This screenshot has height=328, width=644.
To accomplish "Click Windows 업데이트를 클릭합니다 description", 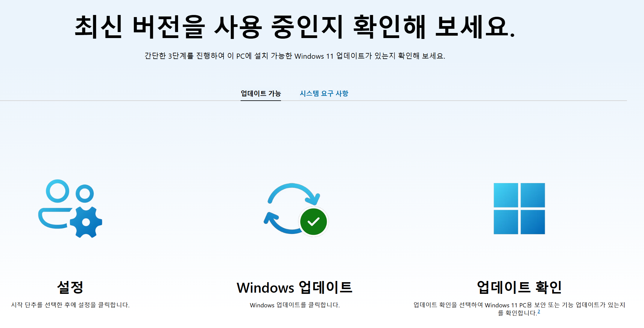I will 294,305.
